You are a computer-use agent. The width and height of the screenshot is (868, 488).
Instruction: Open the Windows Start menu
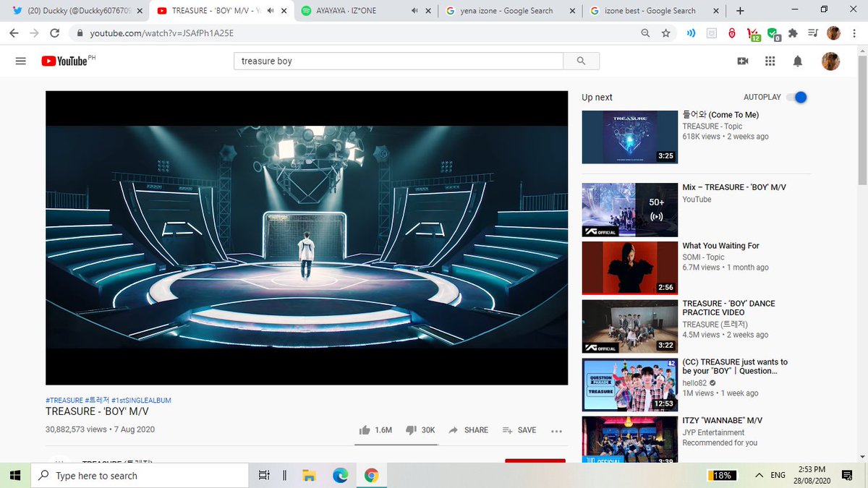(14, 475)
